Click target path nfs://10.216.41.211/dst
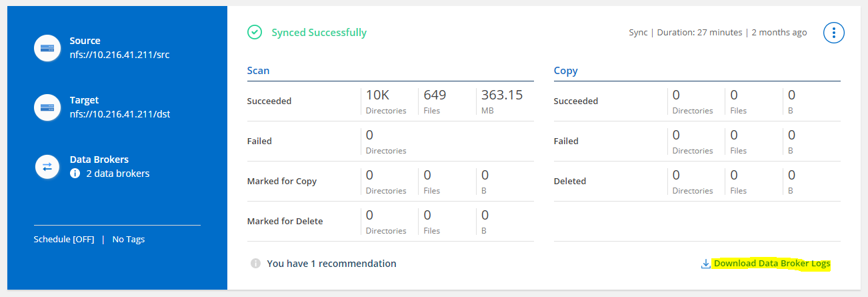 tap(120, 113)
